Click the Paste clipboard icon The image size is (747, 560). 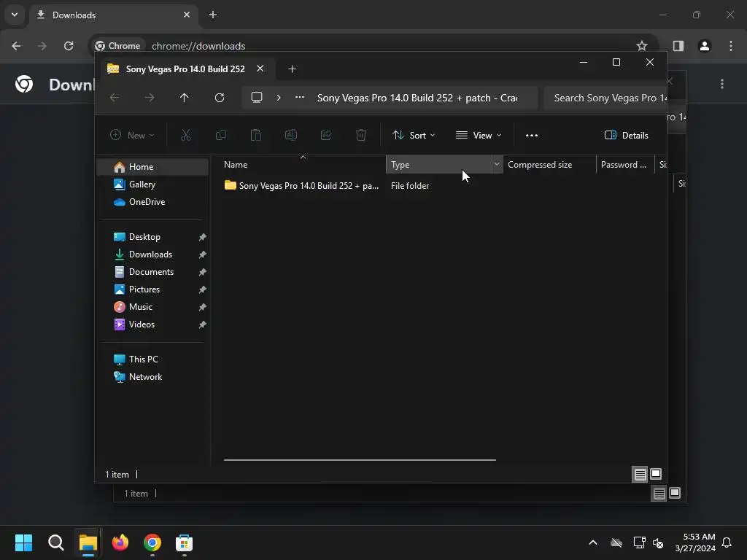click(x=256, y=135)
